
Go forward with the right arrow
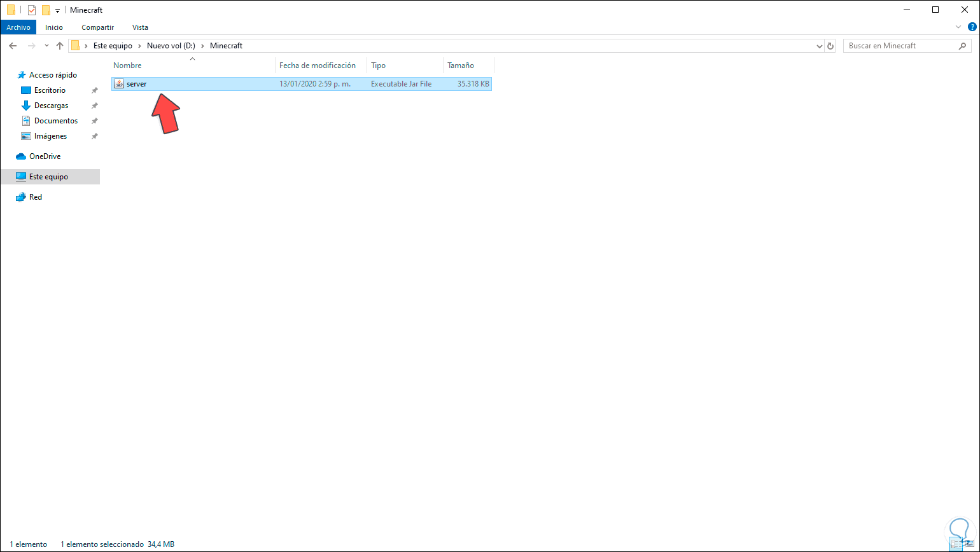coord(31,46)
